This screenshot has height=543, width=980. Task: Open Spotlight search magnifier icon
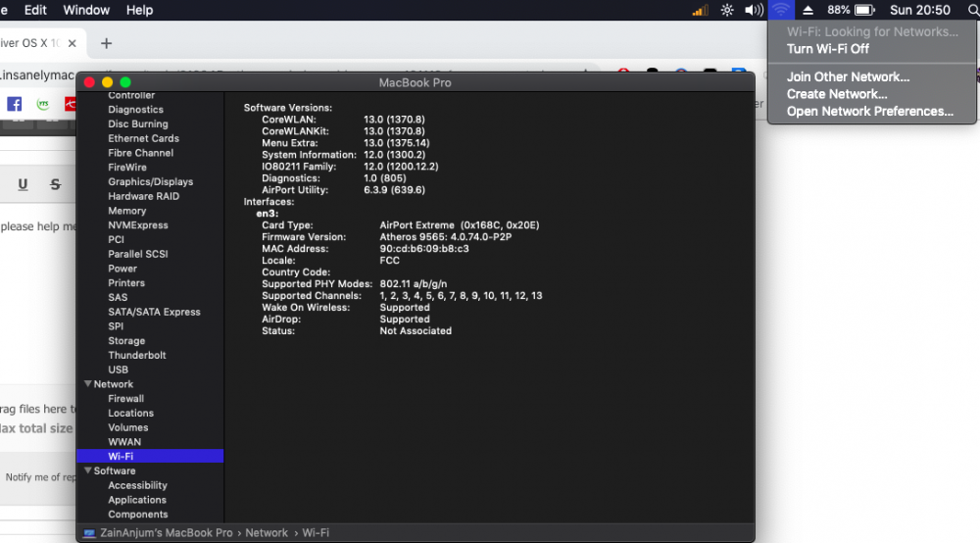pyautogui.click(x=974, y=10)
